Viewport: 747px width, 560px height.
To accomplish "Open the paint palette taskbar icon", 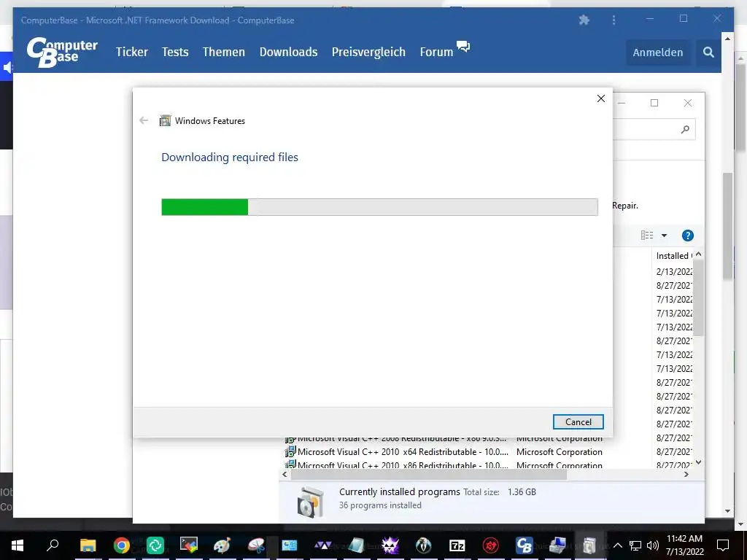I will (222, 545).
